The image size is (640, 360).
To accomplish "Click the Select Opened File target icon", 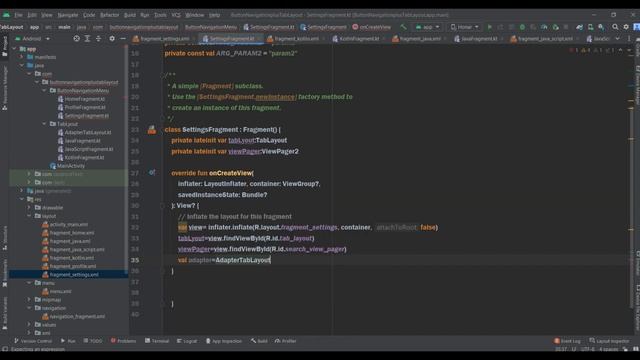I will point(76,38).
